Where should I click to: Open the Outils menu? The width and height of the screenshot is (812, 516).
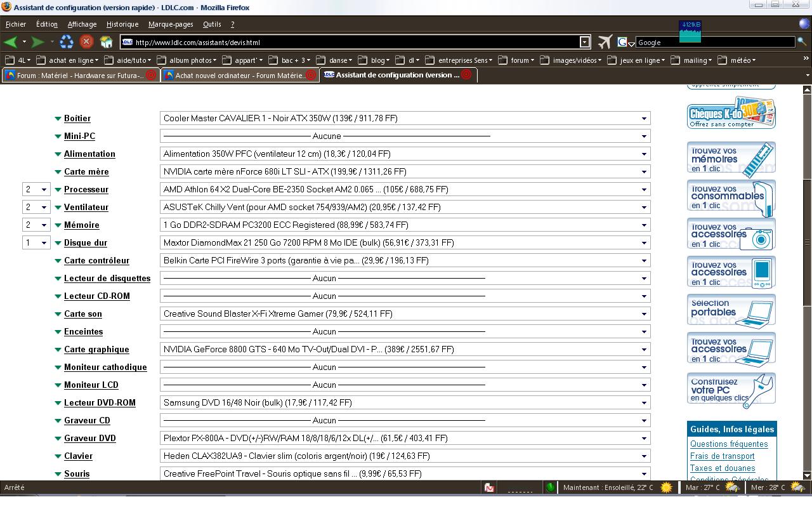pyautogui.click(x=212, y=24)
